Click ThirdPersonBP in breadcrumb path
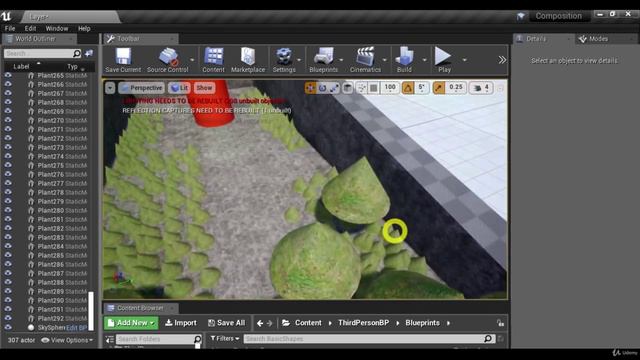 tap(363, 323)
